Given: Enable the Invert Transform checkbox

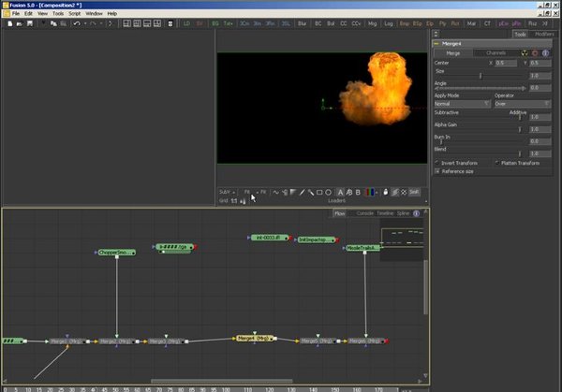Looking at the screenshot, I should click(x=437, y=163).
